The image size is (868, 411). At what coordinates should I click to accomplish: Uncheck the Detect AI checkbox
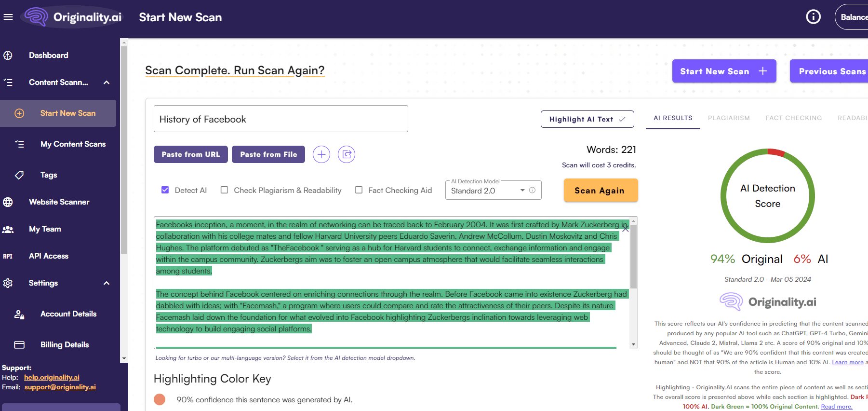pyautogui.click(x=165, y=190)
